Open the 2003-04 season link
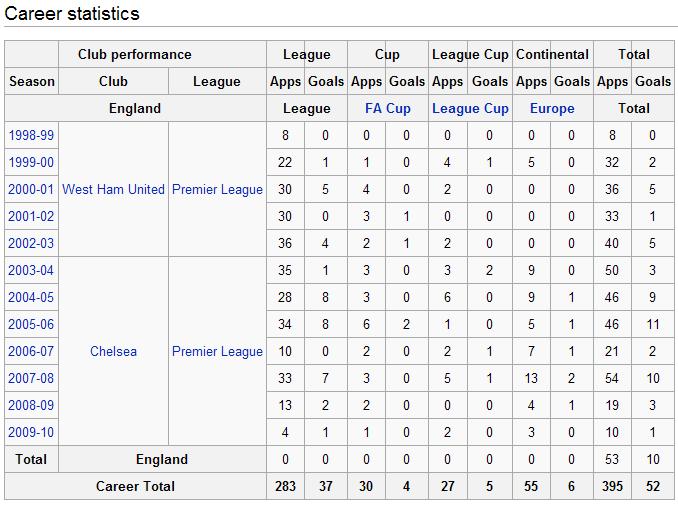678x505 pixels. coord(31,270)
